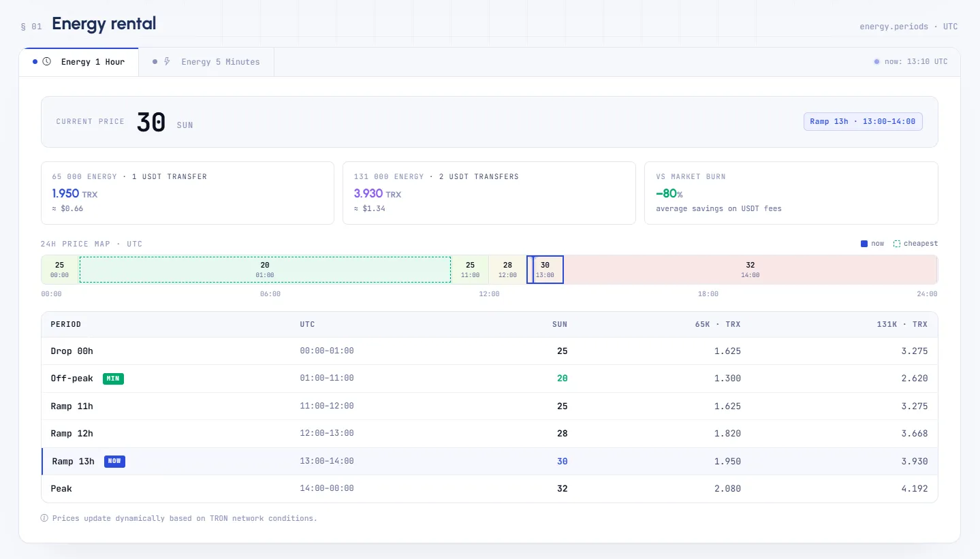
Task: Click the info icon beside the prices footnote
Action: point(44,518)
